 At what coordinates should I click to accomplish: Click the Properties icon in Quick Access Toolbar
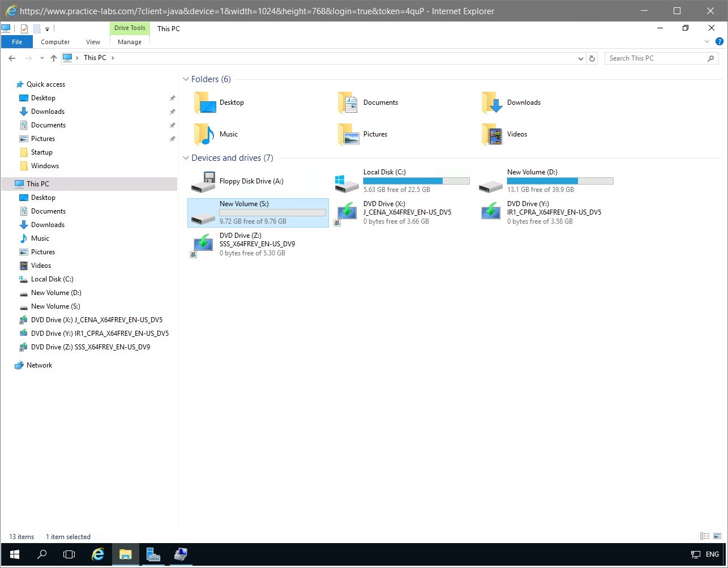[x=24, y=28]
